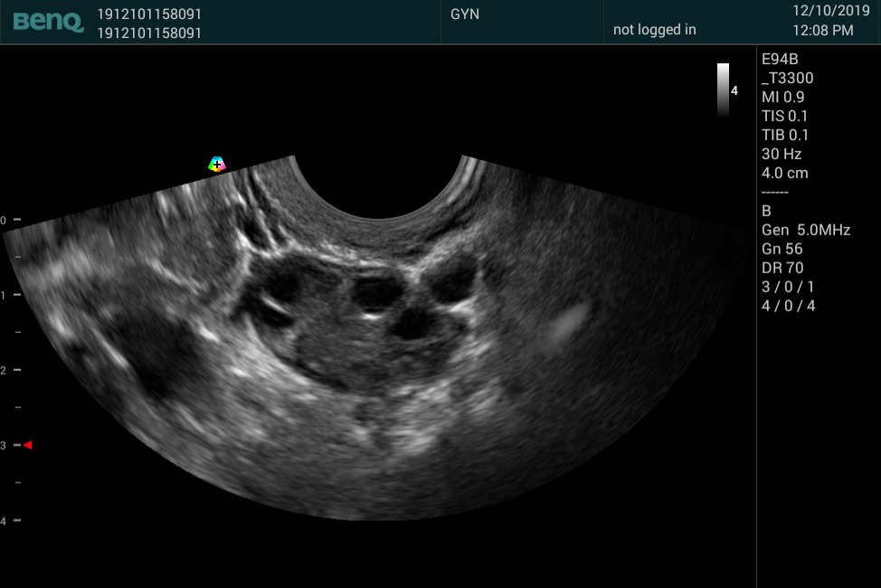The height and width of the screenshot is (588, 881).
Task: Adjust the Gn 56 gain value
Action: tap(782, 250)
